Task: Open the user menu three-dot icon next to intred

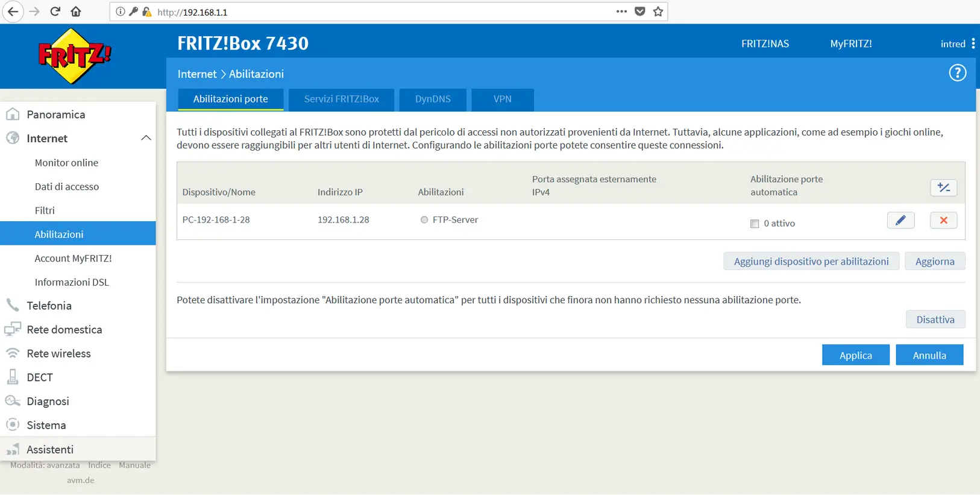Action: (x=973, y=43)
